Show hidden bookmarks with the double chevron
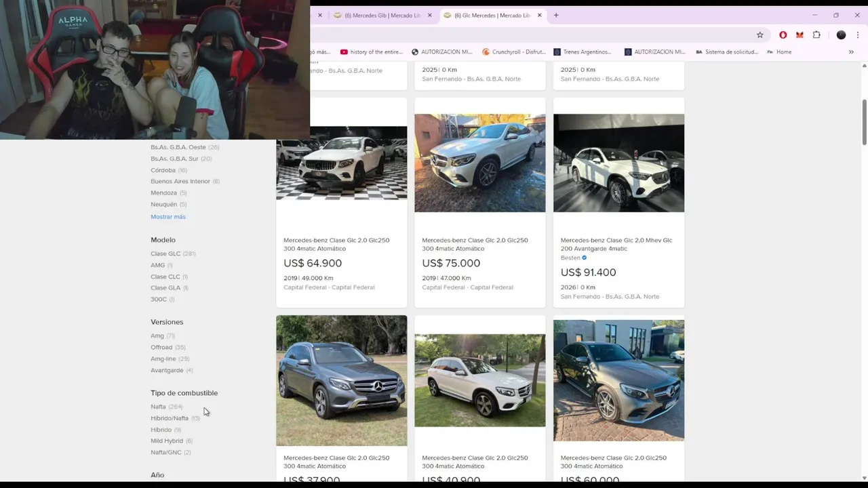 [851, 52]
